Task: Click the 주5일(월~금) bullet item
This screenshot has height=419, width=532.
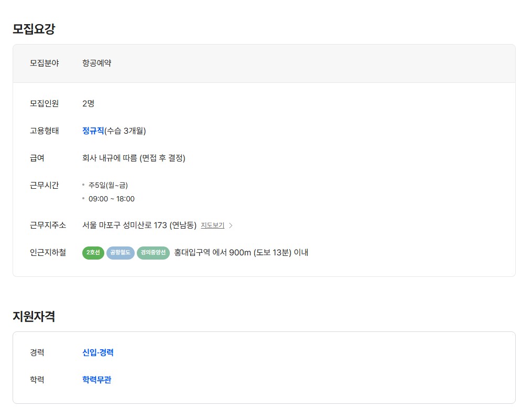Action: coord(108,185)
